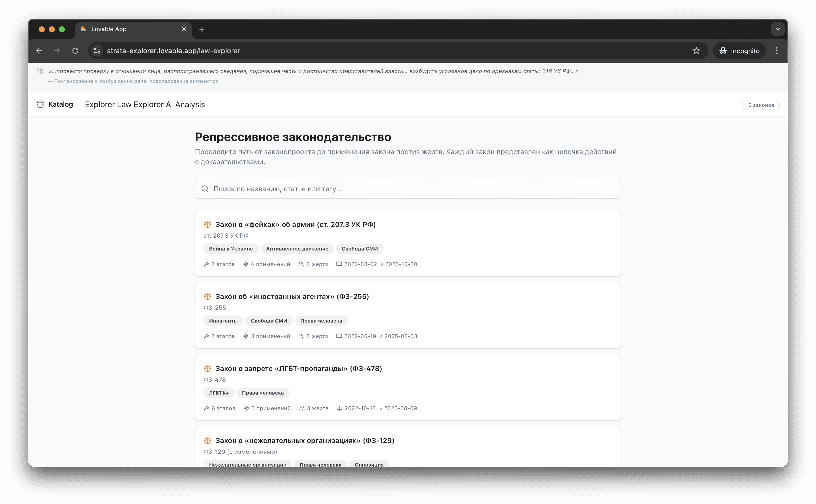The width and height of the screenshot is (816, 504).
Task: Click the «Иноагенты» tag chip
Action: point(223,321)
